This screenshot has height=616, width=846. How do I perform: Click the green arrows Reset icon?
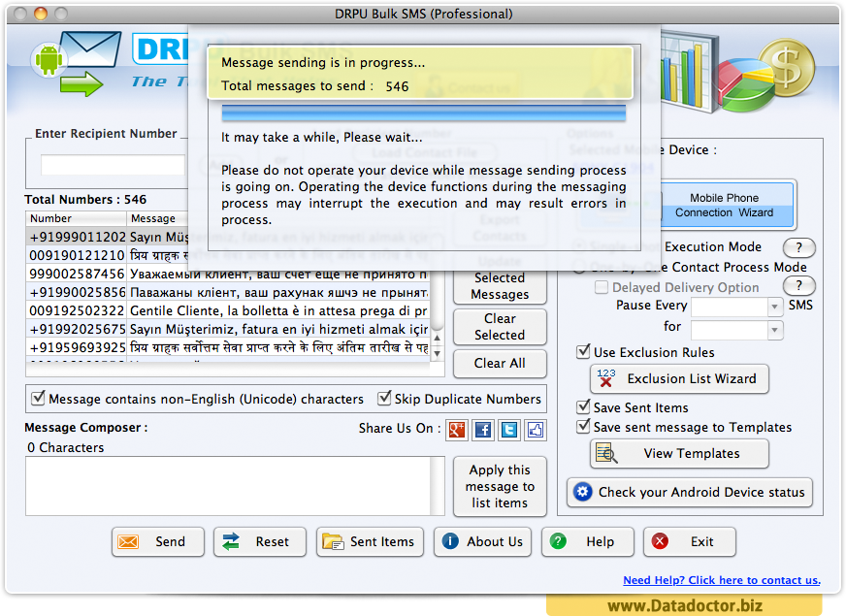(231, 541)
